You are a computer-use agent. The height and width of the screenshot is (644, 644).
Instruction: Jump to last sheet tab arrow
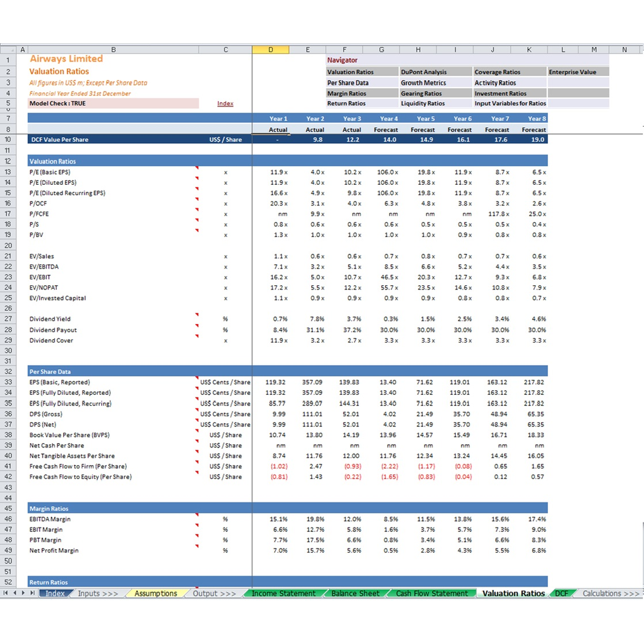point(32,592)
